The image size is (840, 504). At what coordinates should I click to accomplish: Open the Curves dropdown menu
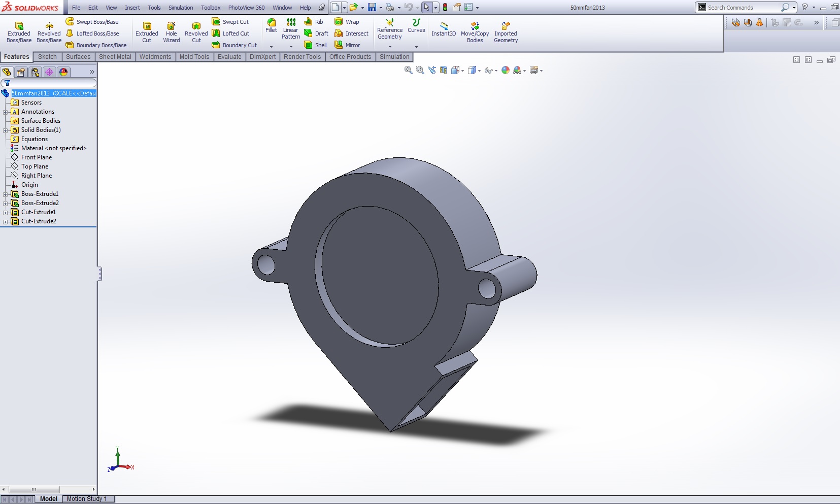click(416, 47)
